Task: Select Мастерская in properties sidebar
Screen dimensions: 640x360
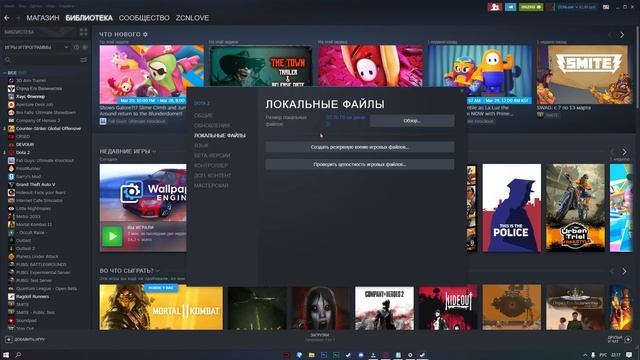Action: pos(211,185)
